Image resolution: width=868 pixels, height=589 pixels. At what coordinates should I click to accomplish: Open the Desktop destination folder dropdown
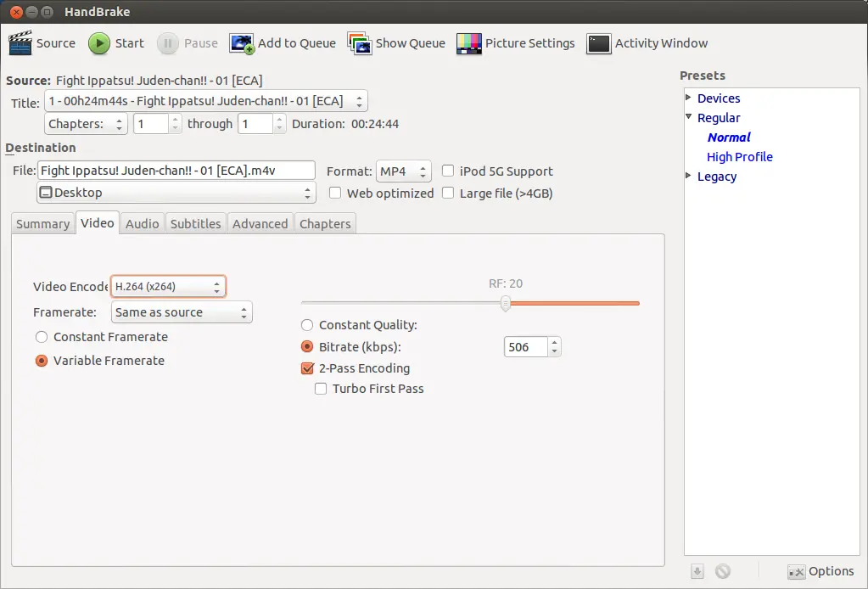(176, 193)
